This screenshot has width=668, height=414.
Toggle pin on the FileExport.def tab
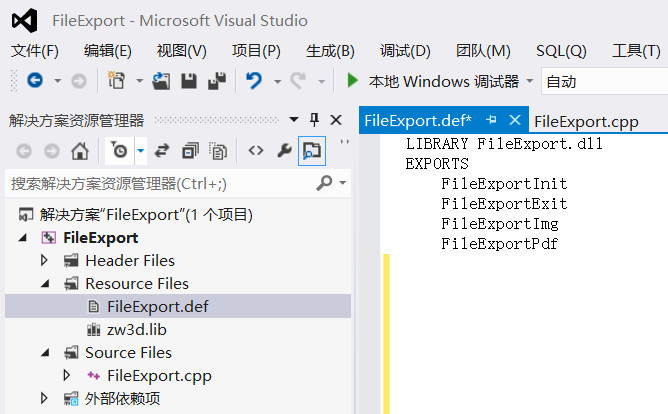click(491, 120)
